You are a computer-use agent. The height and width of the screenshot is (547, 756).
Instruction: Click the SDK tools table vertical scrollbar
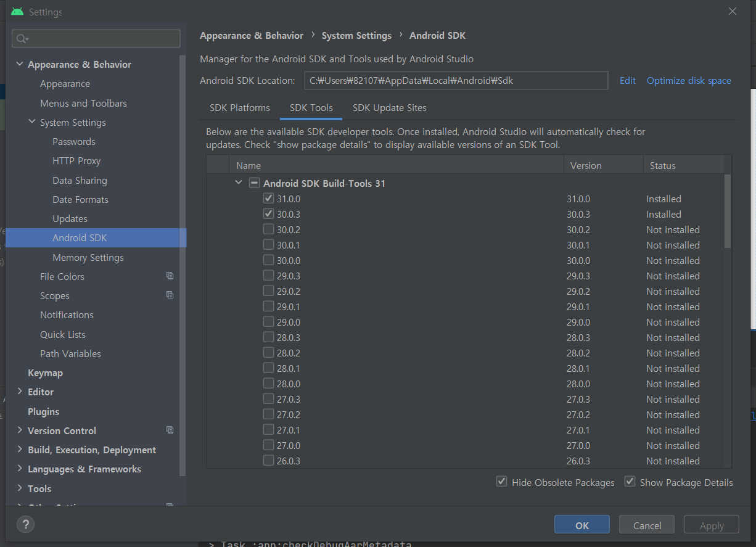728,211
